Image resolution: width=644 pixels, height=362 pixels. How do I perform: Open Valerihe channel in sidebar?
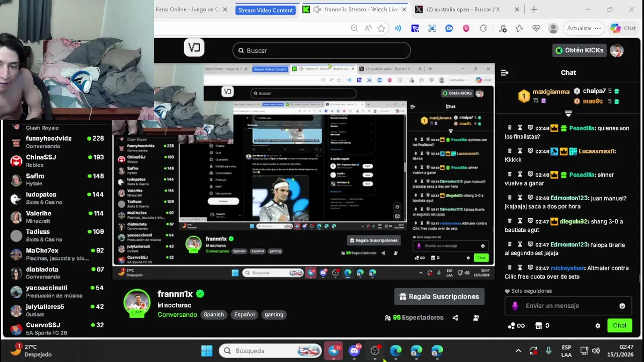(57, 217)
